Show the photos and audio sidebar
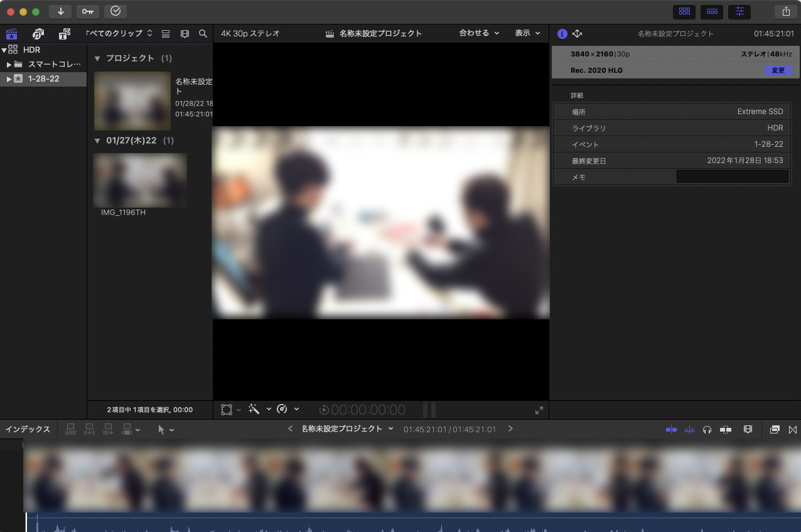 [38, 34]
